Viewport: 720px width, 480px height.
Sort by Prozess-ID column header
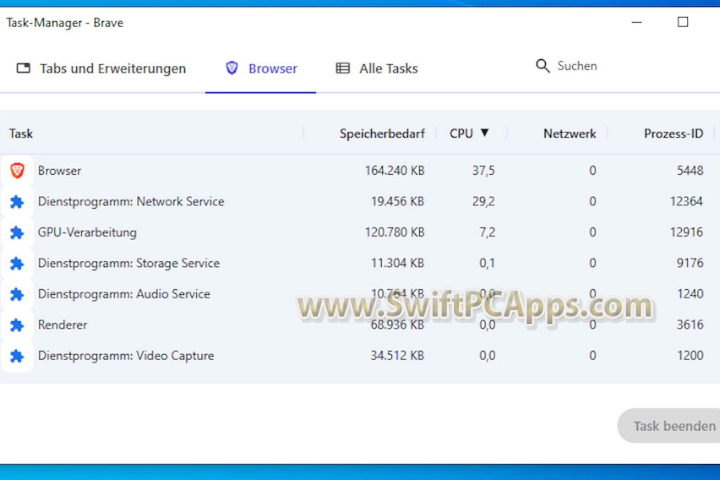pyautogui.click(x=673, y=134)
